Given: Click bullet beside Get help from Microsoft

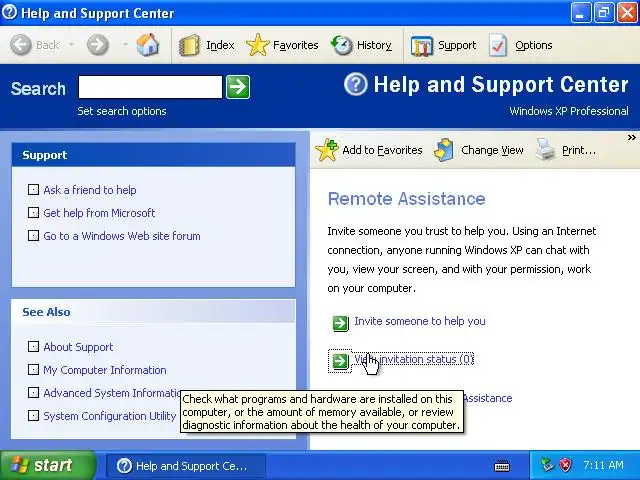Looking at the screenshot, I should (x=33, y=212).
